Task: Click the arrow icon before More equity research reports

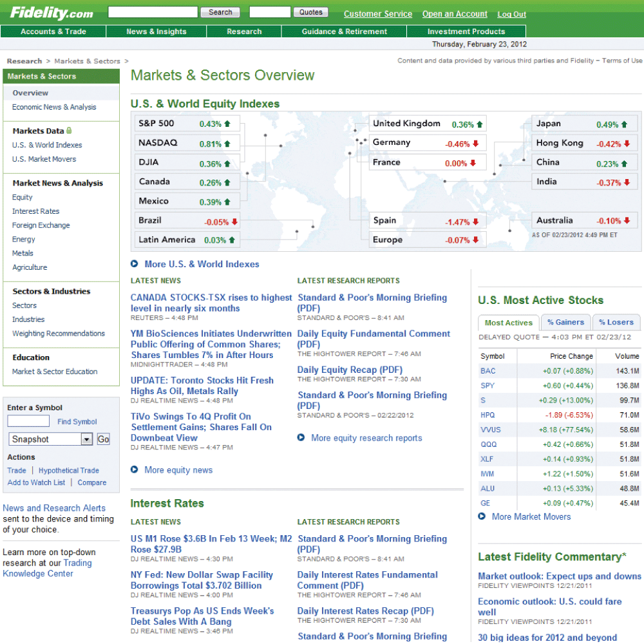Action: click(301, 438)
